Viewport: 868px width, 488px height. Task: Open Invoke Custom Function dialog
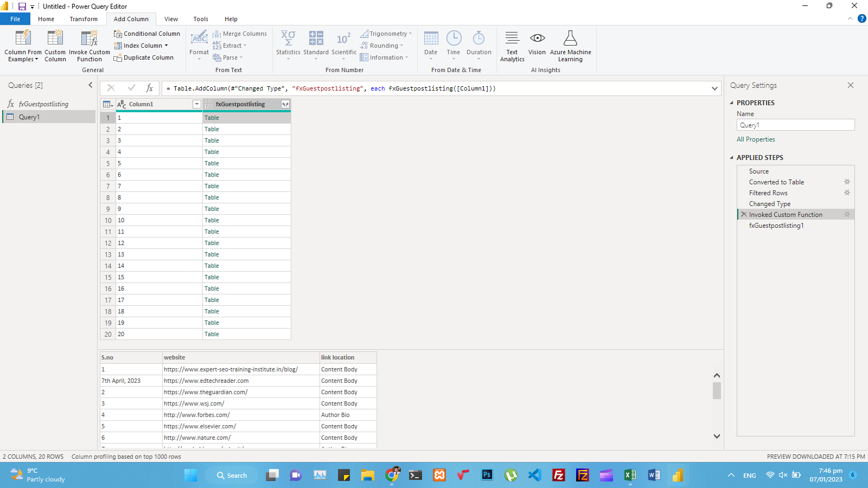(x=89, y=46)
